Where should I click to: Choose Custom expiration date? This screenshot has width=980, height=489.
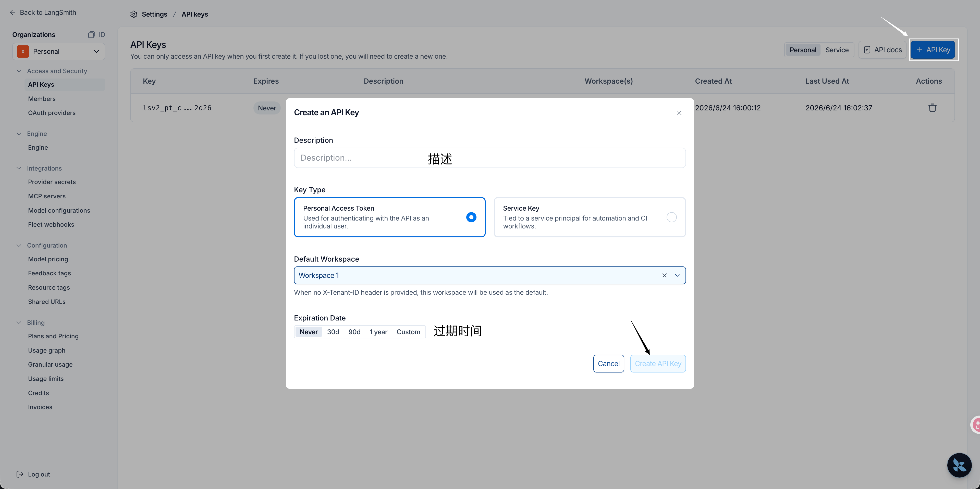408,332
